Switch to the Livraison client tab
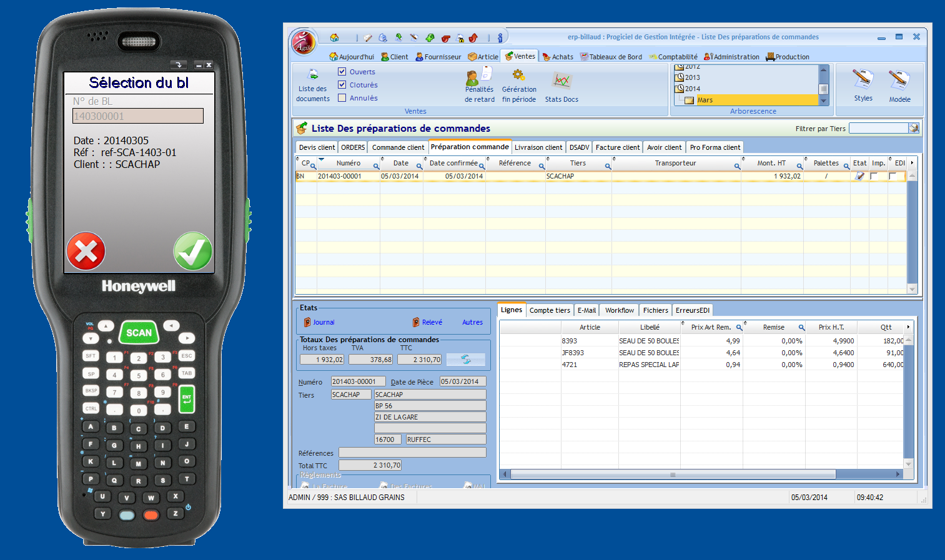 [x=538, y=147]
